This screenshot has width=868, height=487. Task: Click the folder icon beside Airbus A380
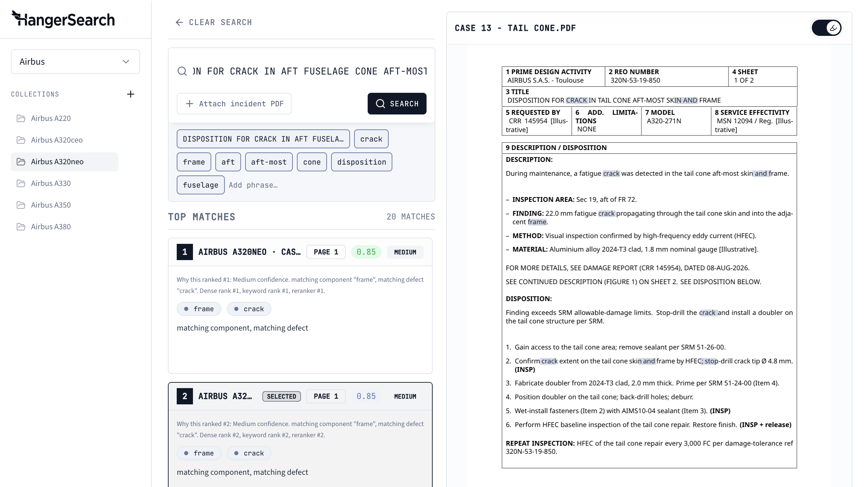click(x=21, y=227)
